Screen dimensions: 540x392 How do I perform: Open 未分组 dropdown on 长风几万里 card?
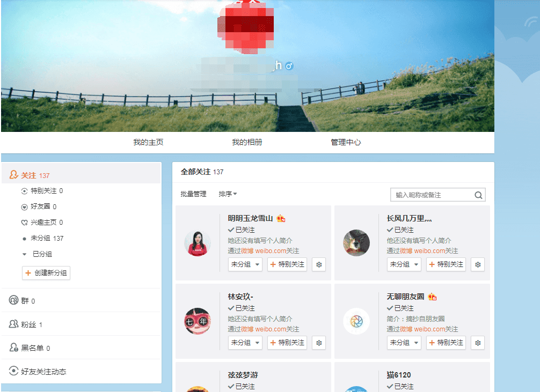[404, 264]
